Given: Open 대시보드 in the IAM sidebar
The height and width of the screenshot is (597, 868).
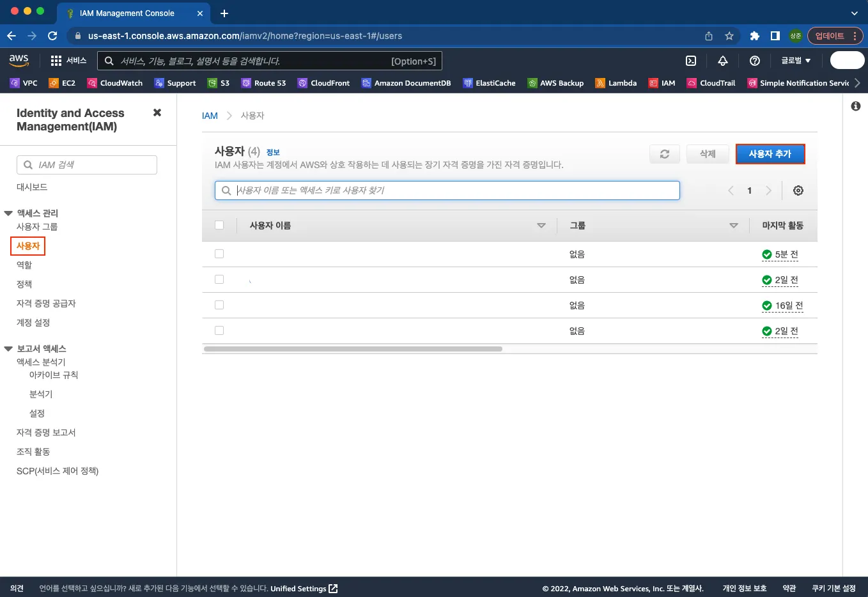Looking at the screenshot, I should tap(32, 187).
